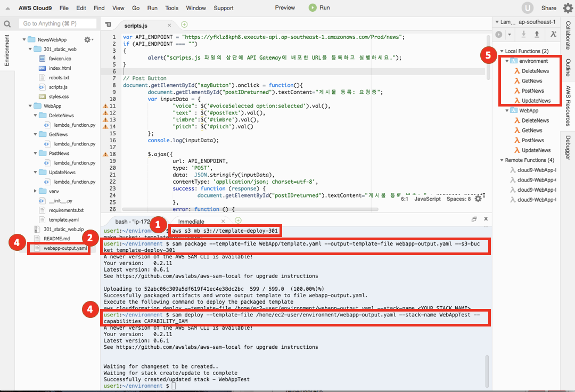Image resolution: width=575 pixels, height=392 pixels.
Task: Click the warning icon on line 18
Action: tap(105, 154)
